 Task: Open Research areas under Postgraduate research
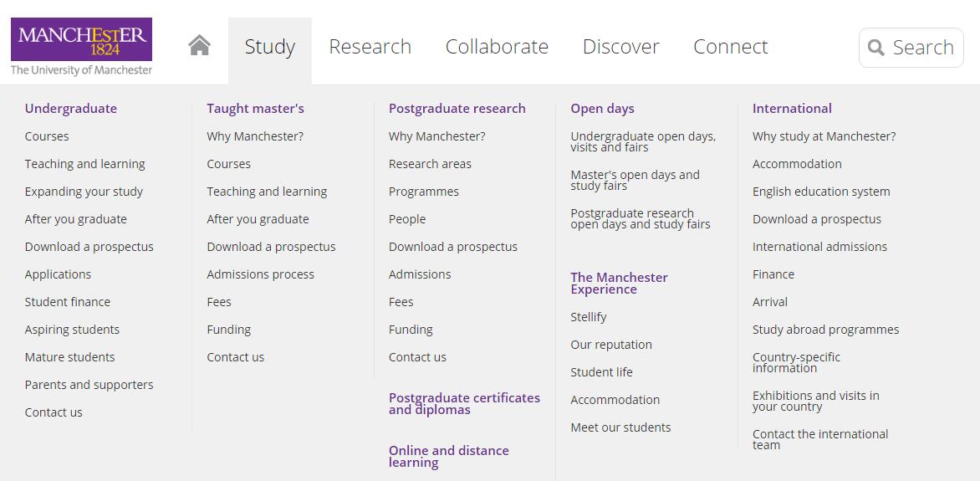tap(430, 164)
